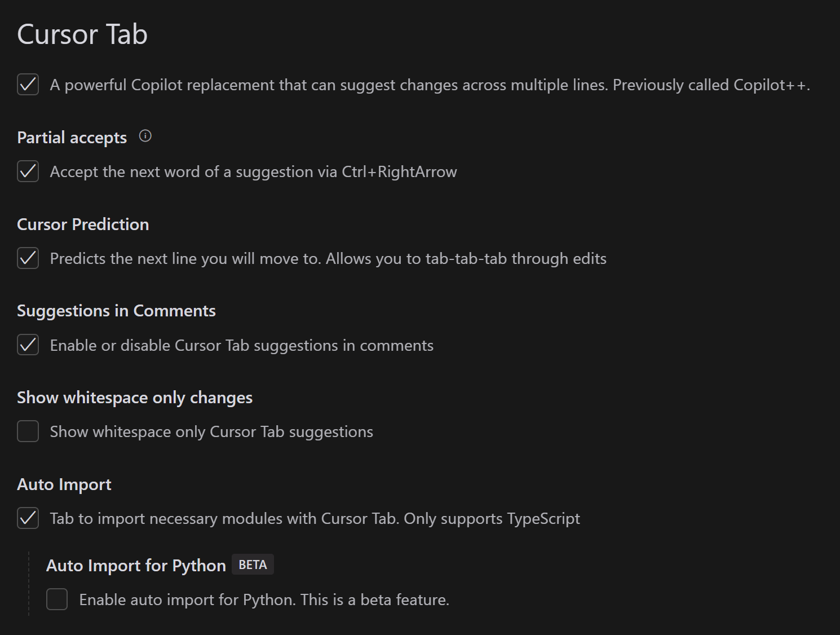Click the Suggestions in Comments heading
Image resolution: width=840 pixels, height=635 pixels.
click(x=116, y=311)
